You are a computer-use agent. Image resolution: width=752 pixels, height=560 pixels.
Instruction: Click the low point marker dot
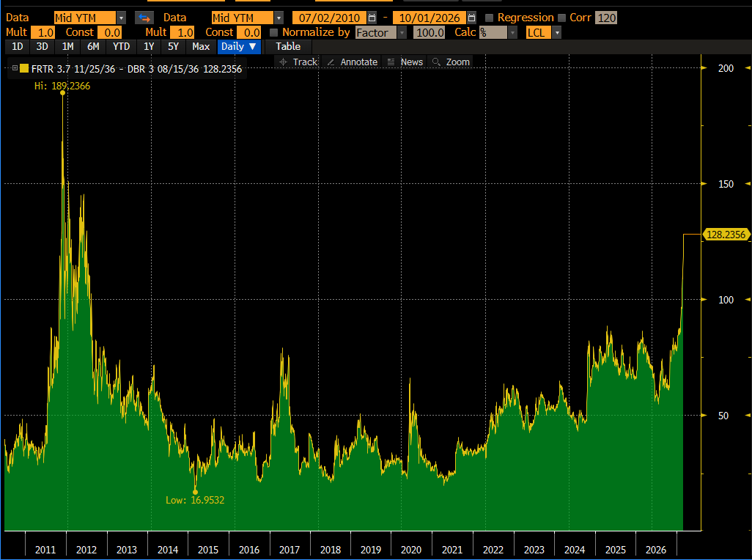[195, 492]
